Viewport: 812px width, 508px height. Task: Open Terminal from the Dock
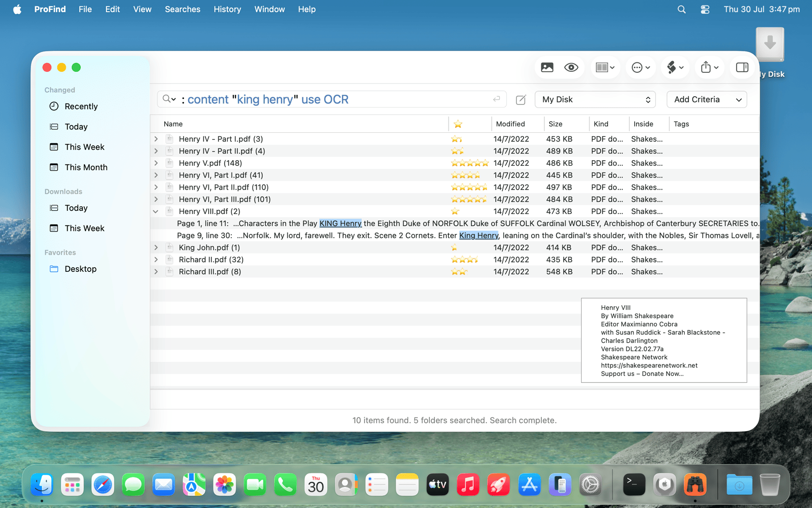click(x=634, y=485)
